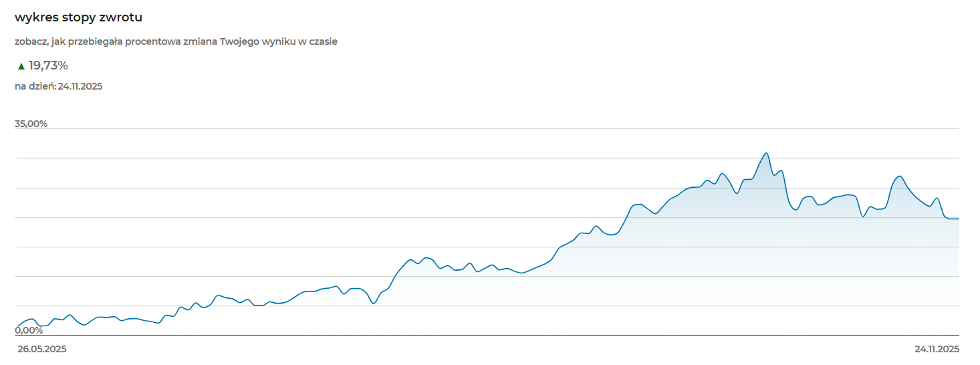The width and height of the screenshot is (980, 365).
Task: Click the 24.11.2025 end date on x-axis
Action: click(937, 349)
